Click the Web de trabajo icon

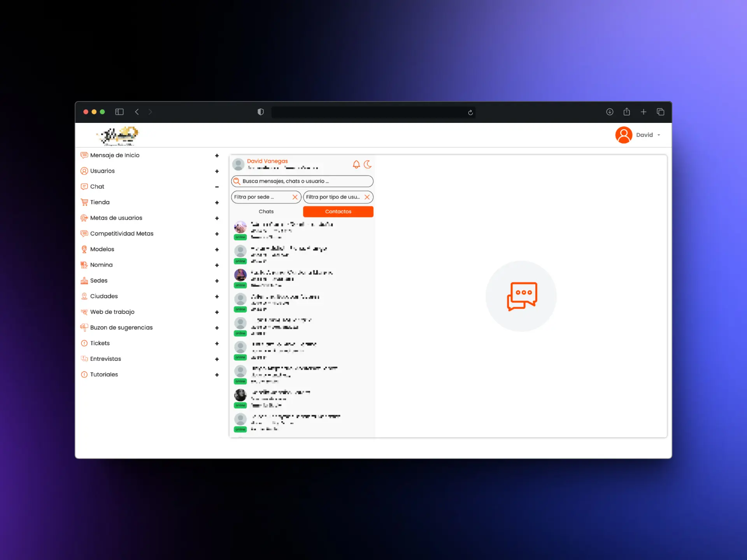point(84,312)
